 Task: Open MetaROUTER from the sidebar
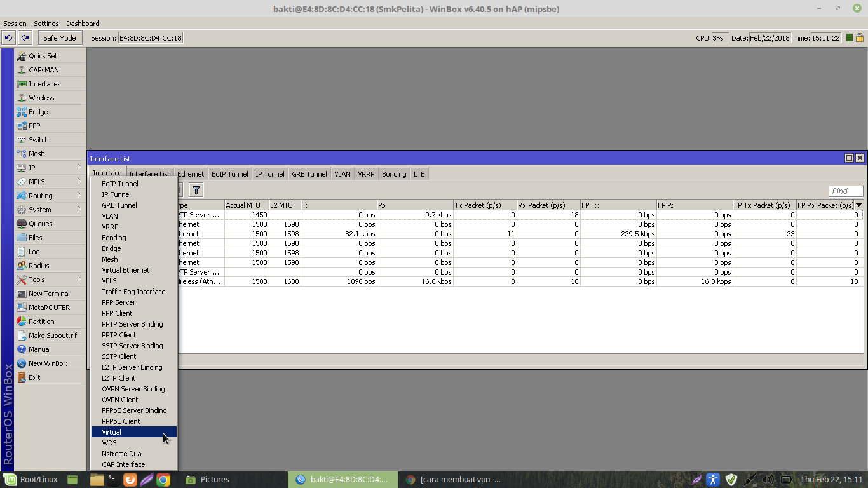click(50, 308)
